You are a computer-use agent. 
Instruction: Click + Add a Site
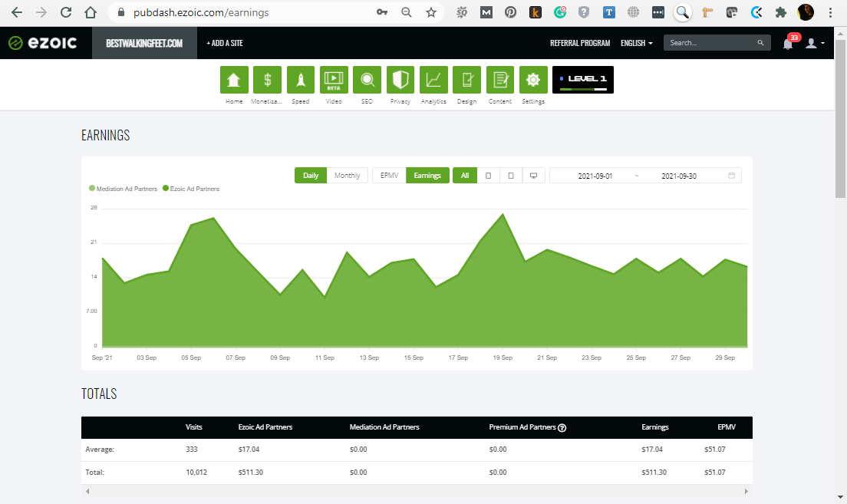(x=225, y=43)
